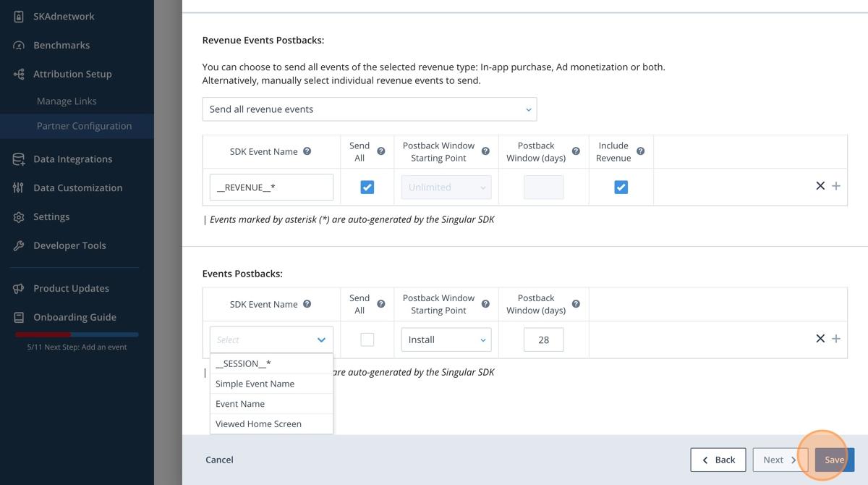
Task: Select __SESSION__* from event list
Action: [243, 363]
